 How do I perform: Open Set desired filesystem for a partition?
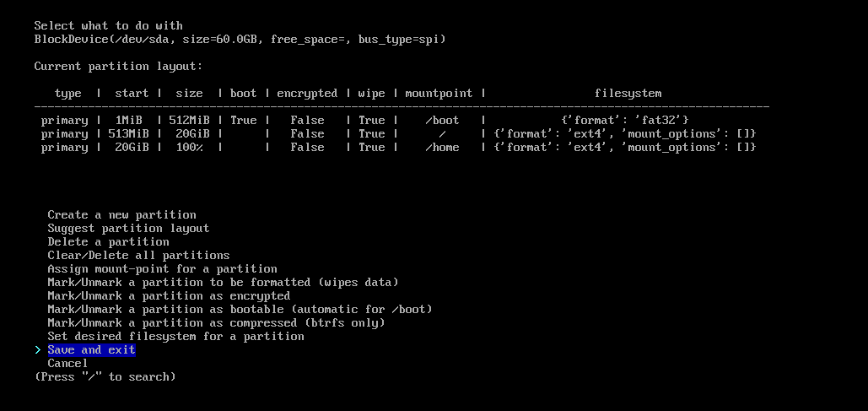(x=175, y=336)
